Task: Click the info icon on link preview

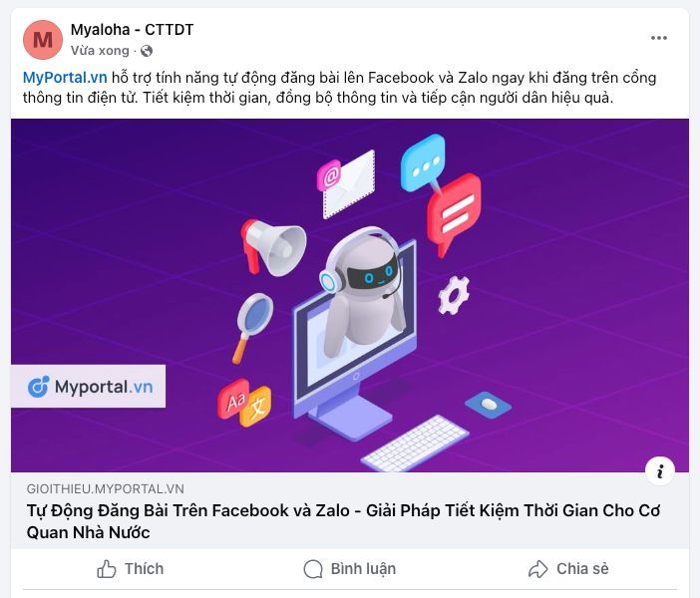Action: click(x=660, y=470)
